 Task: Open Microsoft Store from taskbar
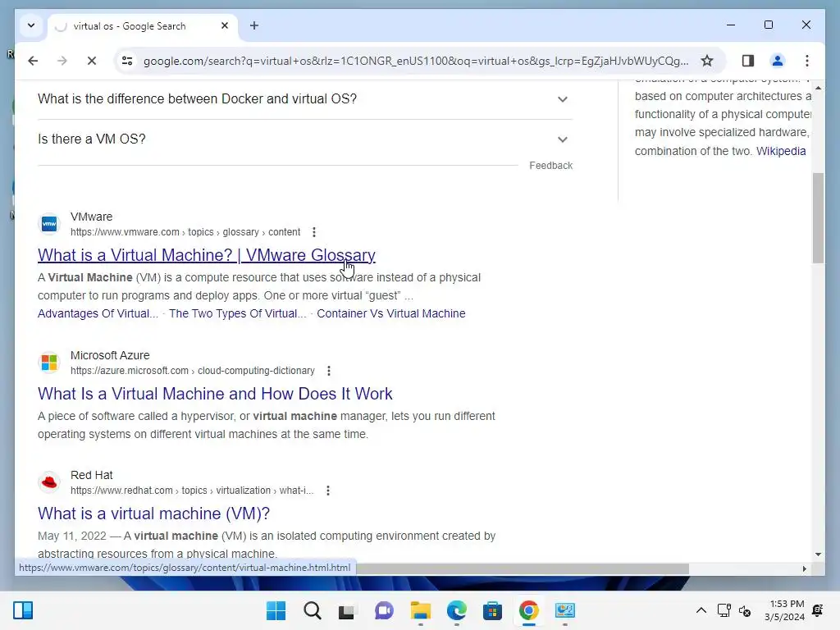click(492, 610)
